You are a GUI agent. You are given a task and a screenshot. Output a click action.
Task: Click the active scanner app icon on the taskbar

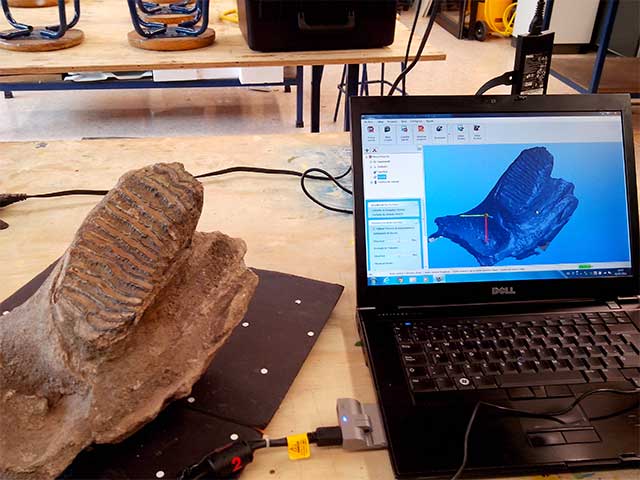pos(439,278)
